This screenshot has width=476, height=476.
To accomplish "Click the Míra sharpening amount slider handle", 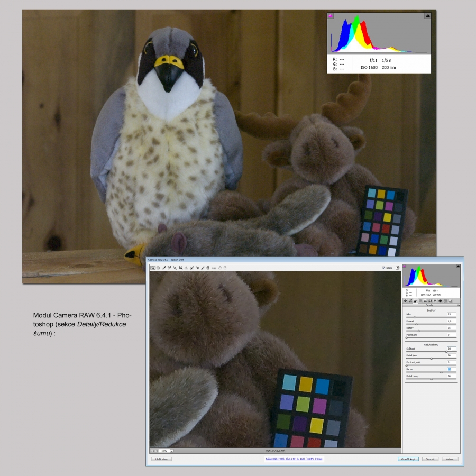I will [x=415, y=317].
